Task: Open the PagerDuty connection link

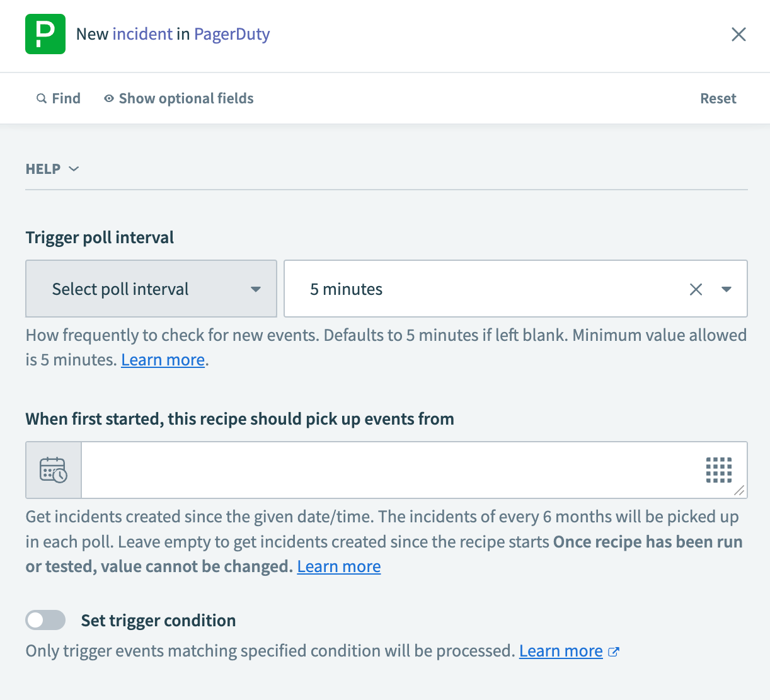Action: point(231,34)
